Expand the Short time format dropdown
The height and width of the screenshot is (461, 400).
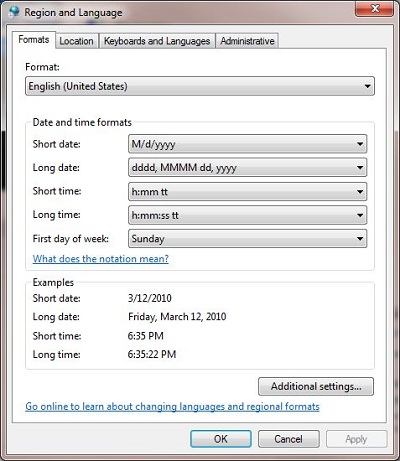coord(247,192)
